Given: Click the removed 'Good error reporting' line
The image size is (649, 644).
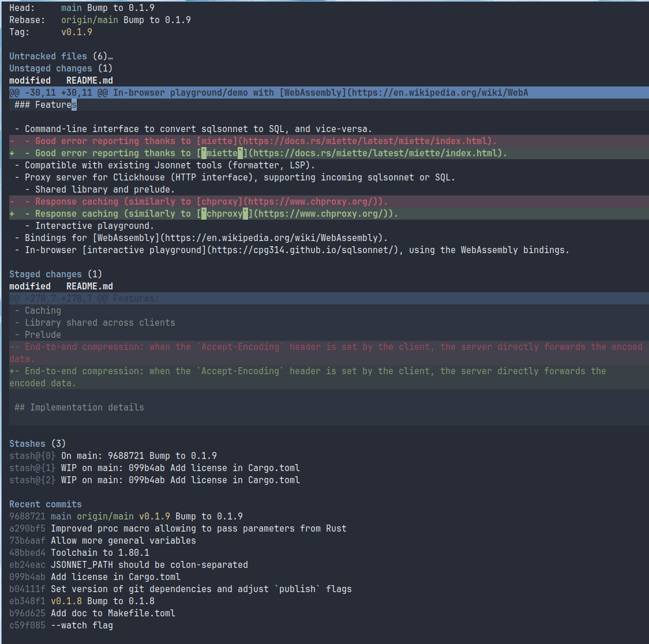Looking at the screenshot, I should [x=329, y=141].
